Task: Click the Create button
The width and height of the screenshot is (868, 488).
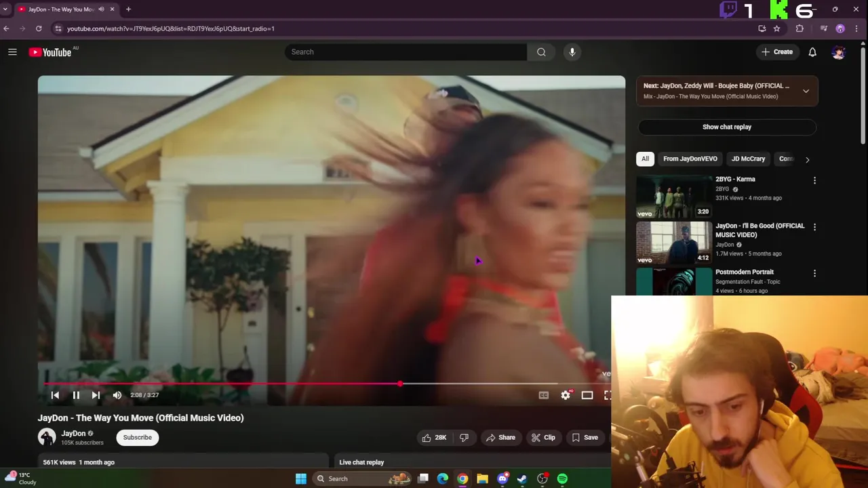Action: 777,52
